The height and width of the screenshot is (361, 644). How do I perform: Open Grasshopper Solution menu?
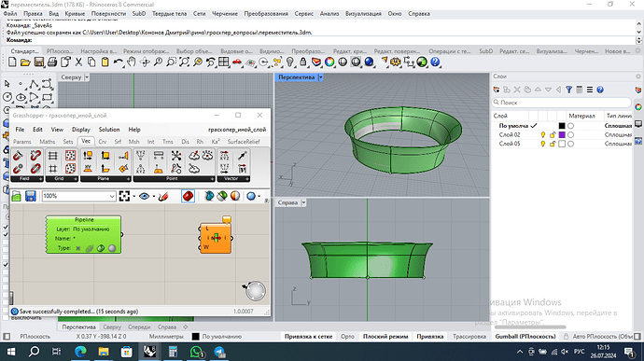(x=109, y=130)
